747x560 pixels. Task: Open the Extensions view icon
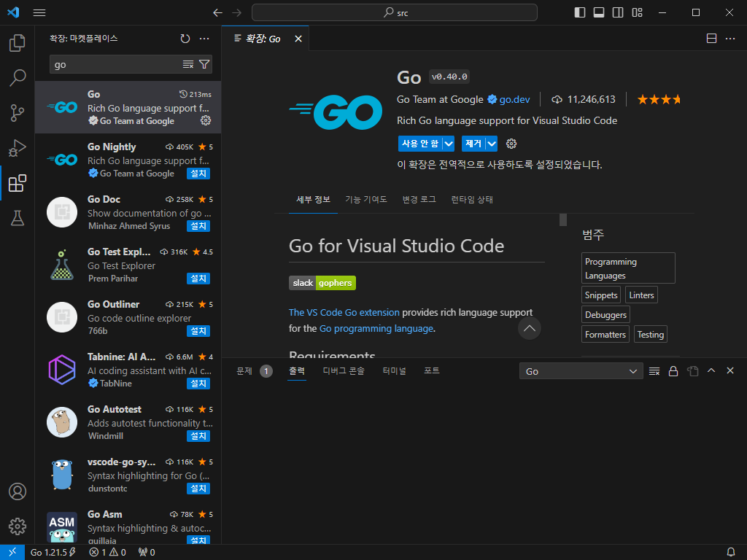18,183
